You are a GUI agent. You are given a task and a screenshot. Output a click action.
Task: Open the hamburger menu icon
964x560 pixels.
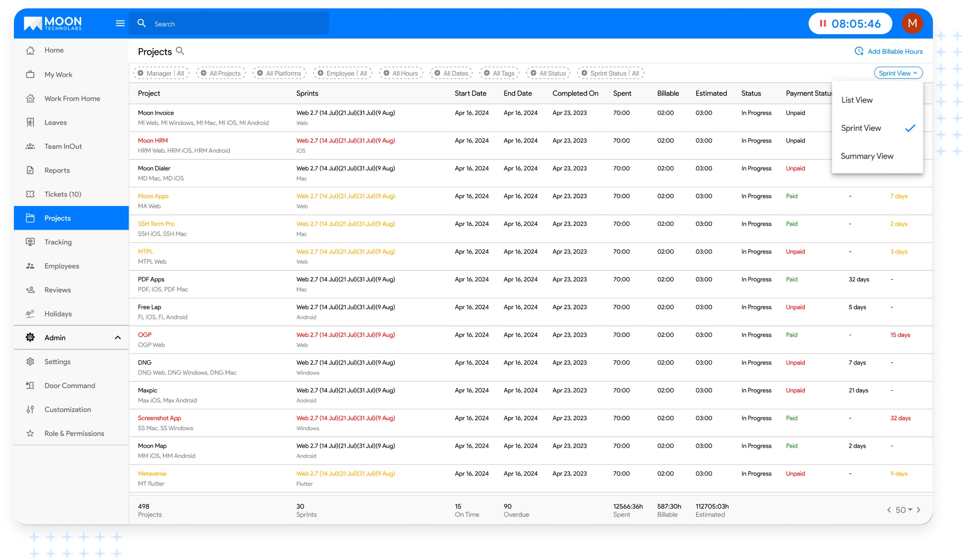(120, 23)
